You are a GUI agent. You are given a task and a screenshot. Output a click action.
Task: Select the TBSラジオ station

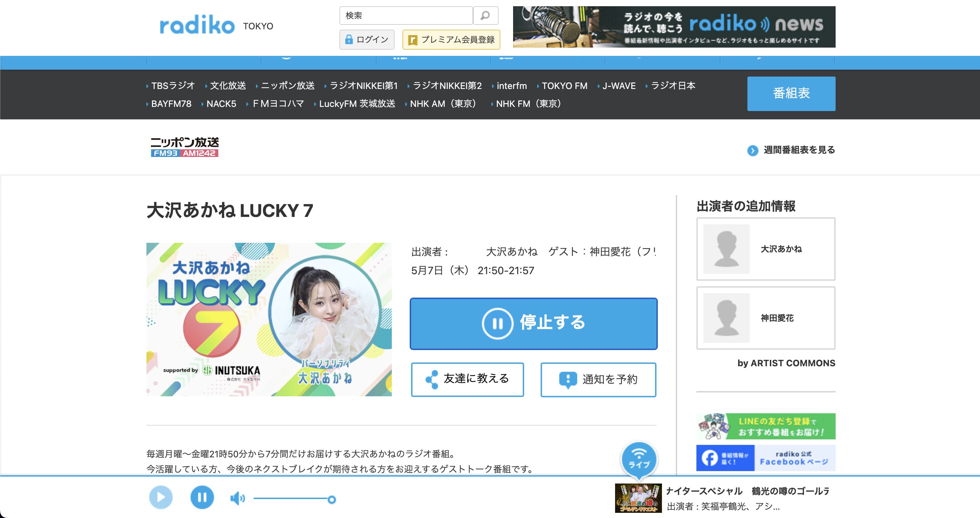pos(173,86)
